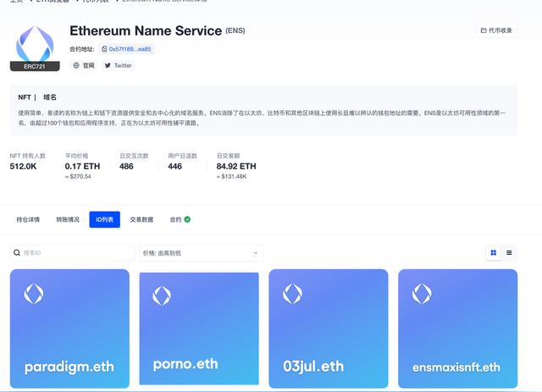Switch to the 转账情况 tab
Image resolution: width=542 pixels, height=392 pixels.
click(x=68, y=219)
